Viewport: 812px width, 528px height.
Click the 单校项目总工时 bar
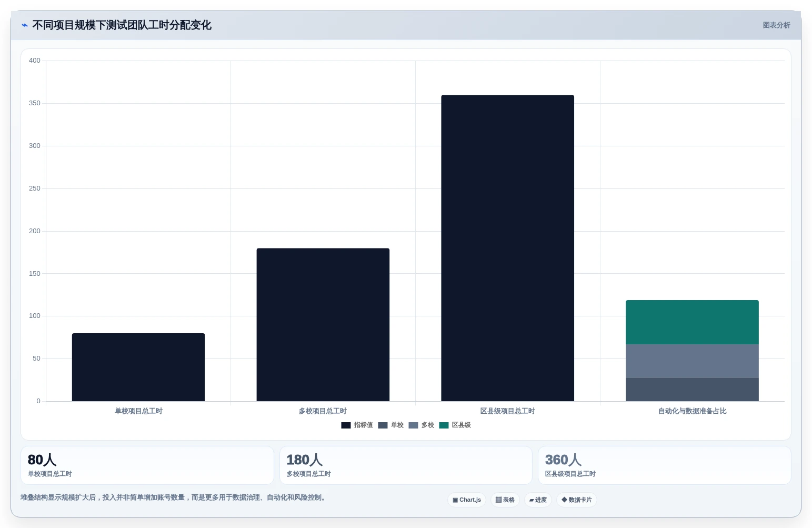pos(138,367)
